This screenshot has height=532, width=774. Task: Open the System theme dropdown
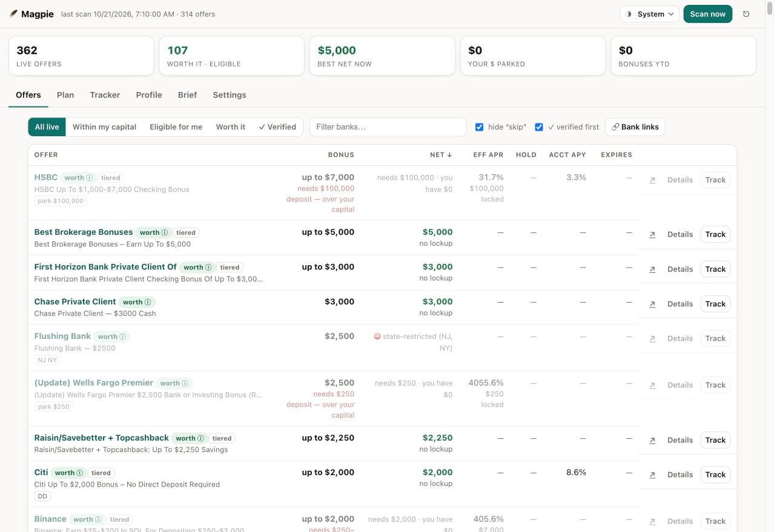point(649,14)
